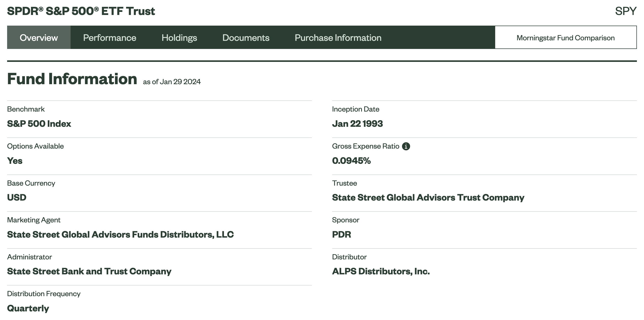This screenshot has height=320, width=644.
Task: Click the Jan 22 1993 inception date
Action: 357,124
